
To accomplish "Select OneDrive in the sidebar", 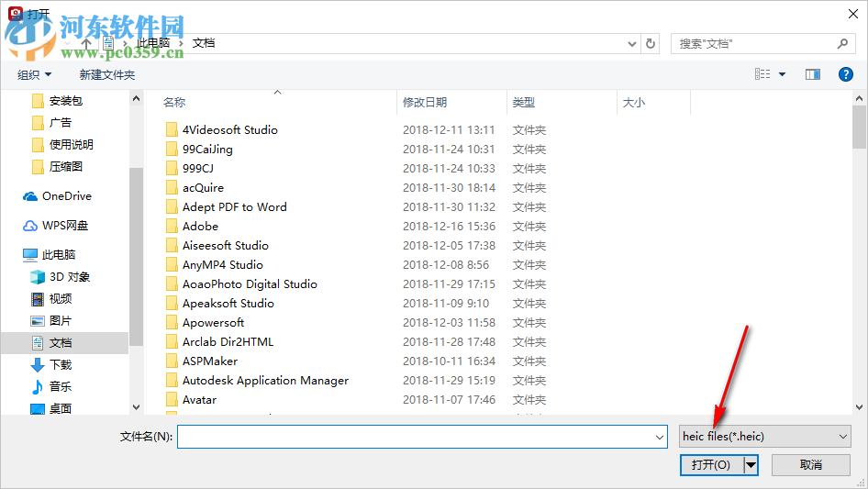I will (x=57, y=196).
